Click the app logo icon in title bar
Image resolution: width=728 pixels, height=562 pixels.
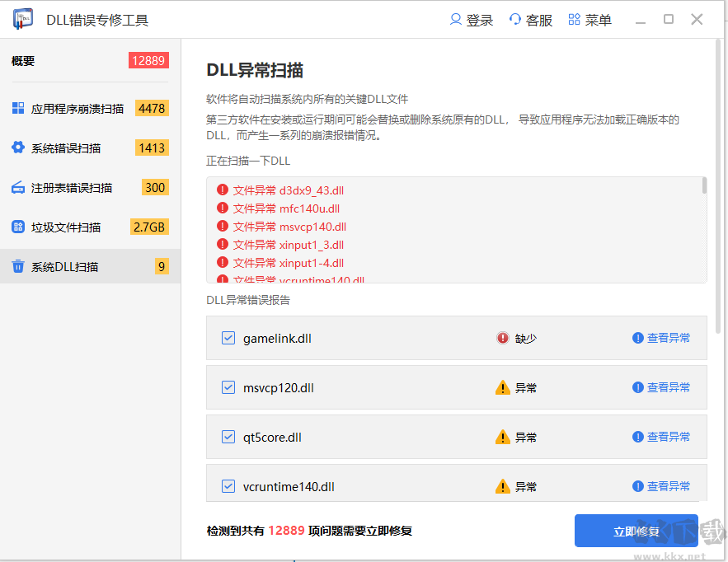22,18
